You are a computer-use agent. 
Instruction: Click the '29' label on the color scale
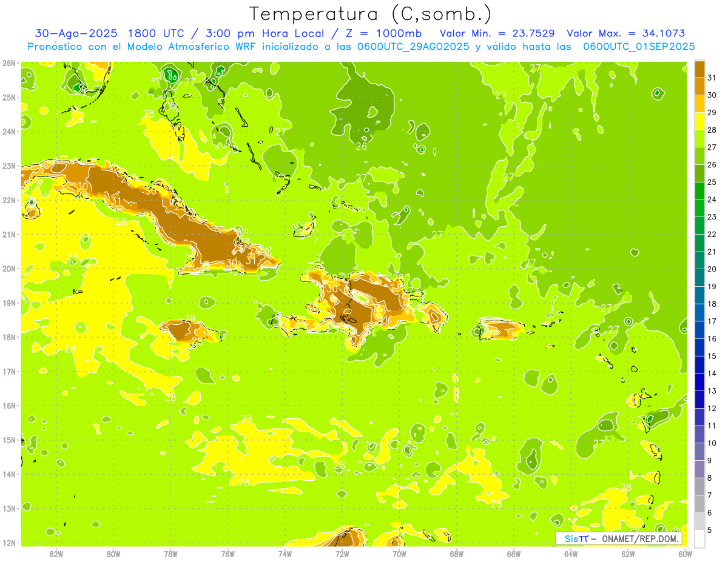coord(712,112)
